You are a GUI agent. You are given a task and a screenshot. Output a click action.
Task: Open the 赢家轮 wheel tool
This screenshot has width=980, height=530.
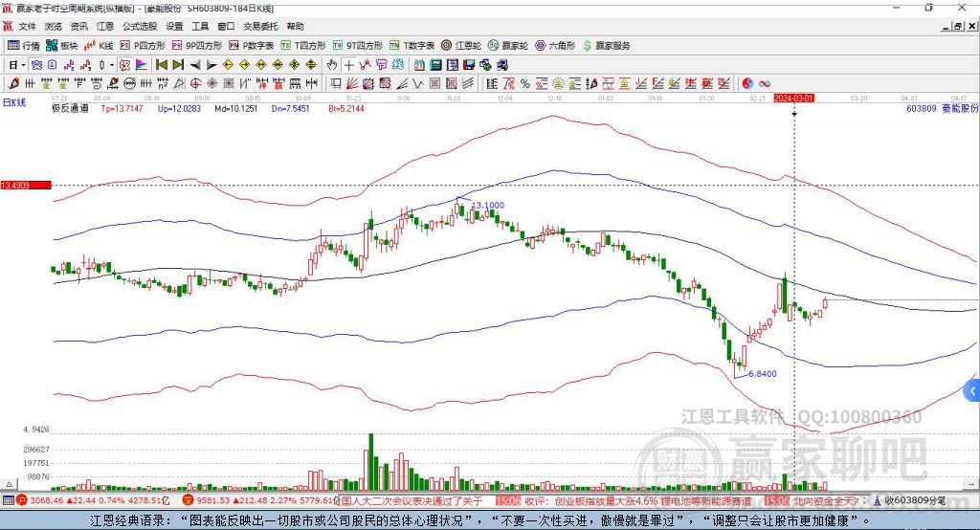point(508,46)
